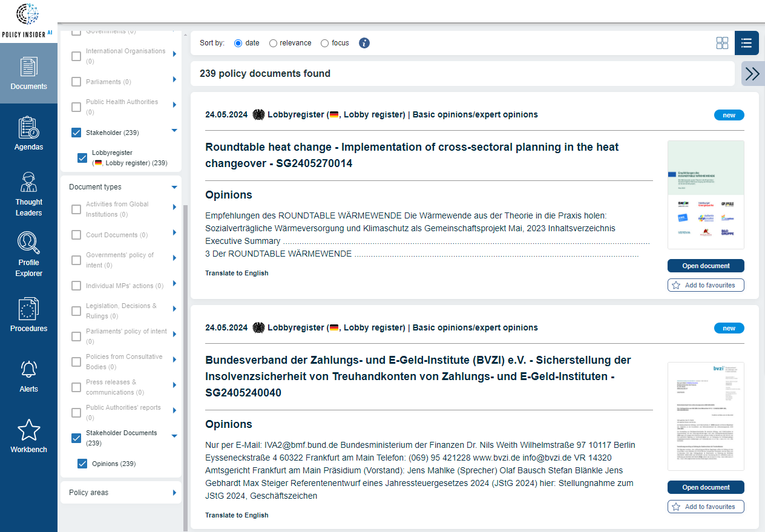
Task: Click the Roundtable document preview thumbnail
Action: [x=706, y=194]
